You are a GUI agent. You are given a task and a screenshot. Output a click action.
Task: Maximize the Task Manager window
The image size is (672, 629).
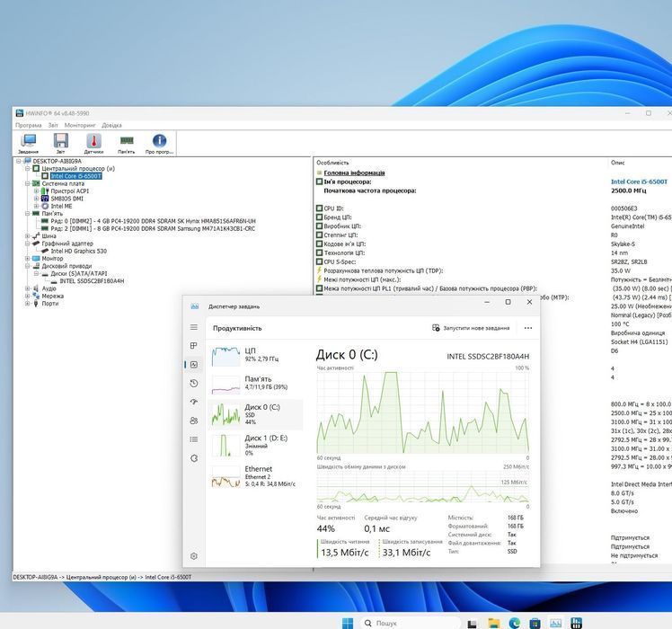click(x=508, y=302)
